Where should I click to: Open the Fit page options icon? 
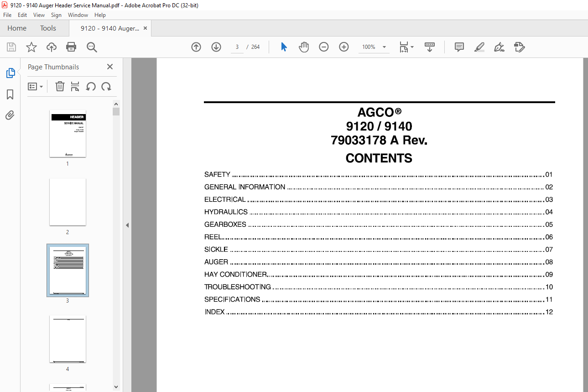pos(406,47)
